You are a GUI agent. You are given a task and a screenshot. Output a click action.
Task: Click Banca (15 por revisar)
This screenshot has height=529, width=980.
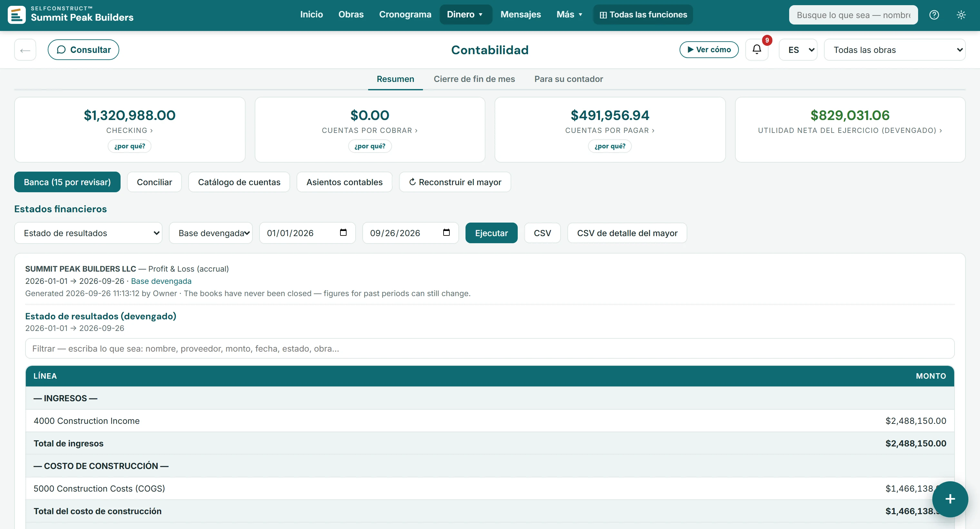(x=67, y=182)
